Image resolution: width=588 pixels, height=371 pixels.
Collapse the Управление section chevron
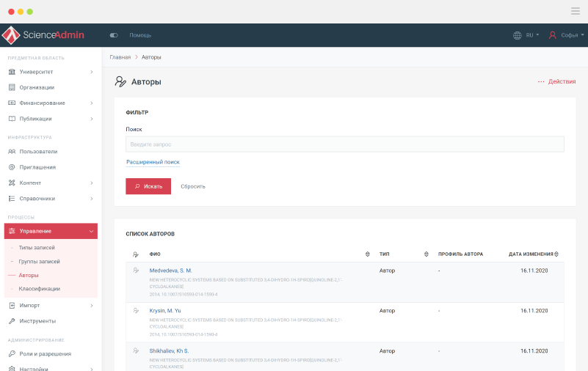(92, 232)
